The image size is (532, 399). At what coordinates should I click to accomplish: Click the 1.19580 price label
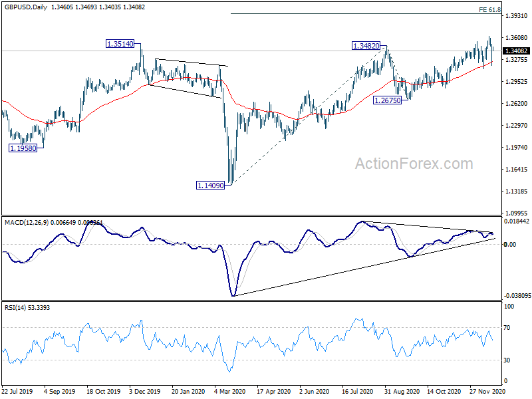pos(23,148)
